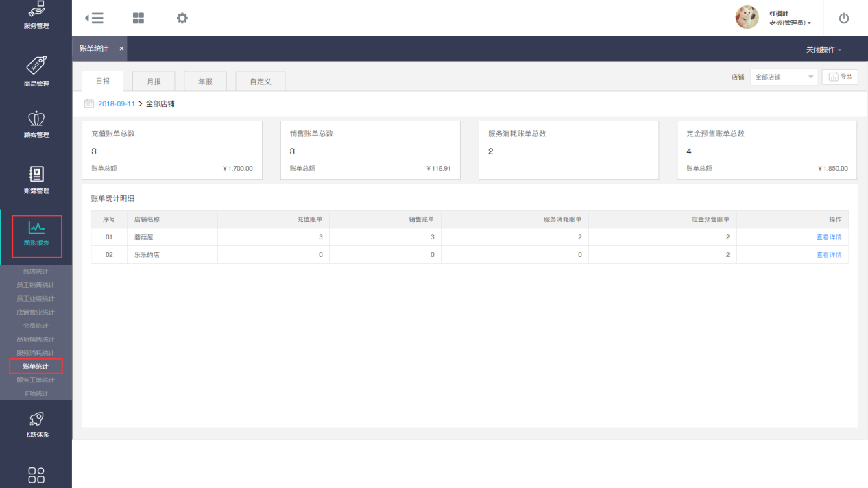Open 员工业绩统计 in the sidebar submenu

pyautogui.click(x=36, y=299)
